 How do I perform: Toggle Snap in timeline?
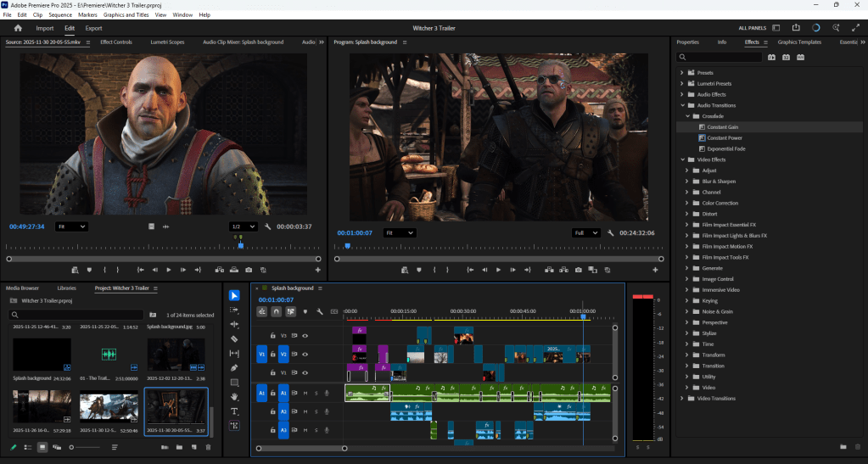(x=277, y=311)
